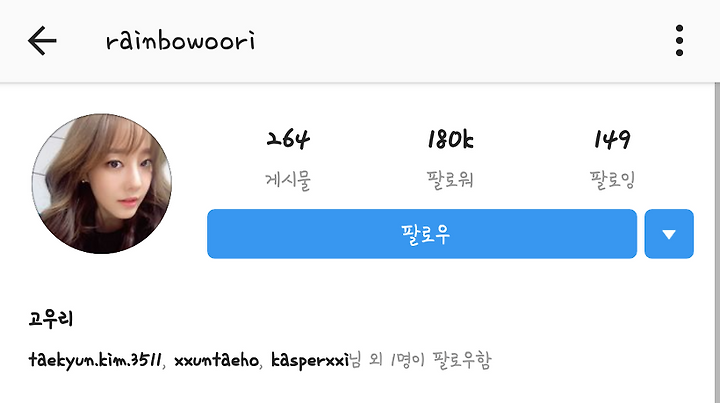Open the 149 following count
The width and height of the screenshot is (720, 403).
612,140
